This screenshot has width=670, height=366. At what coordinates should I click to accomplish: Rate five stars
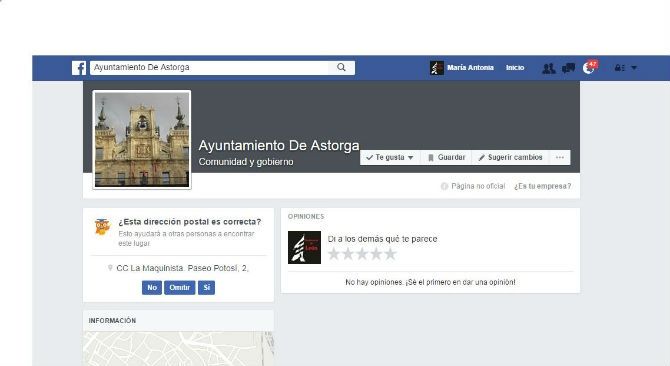pos(390,254)
